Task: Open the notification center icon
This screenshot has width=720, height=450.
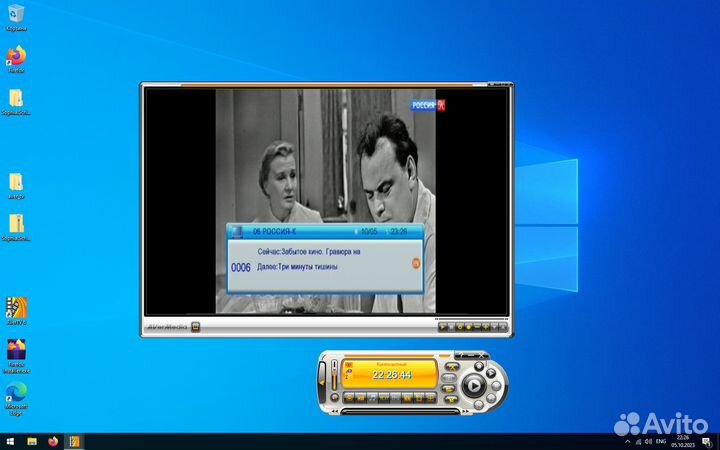Action: point(707,442)
